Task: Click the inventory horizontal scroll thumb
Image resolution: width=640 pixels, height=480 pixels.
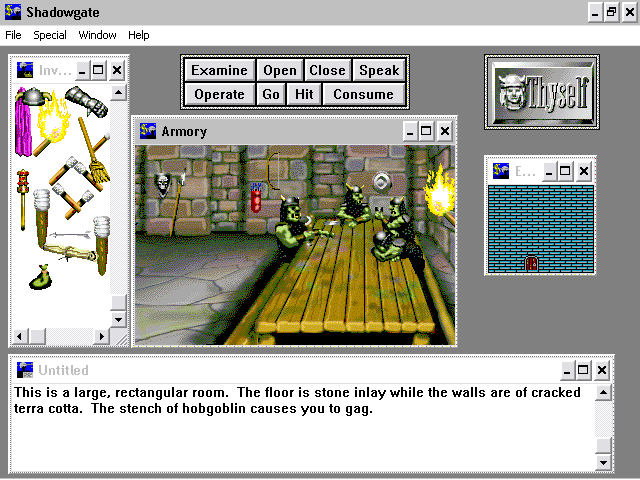Action: click(x=38, y=336)
